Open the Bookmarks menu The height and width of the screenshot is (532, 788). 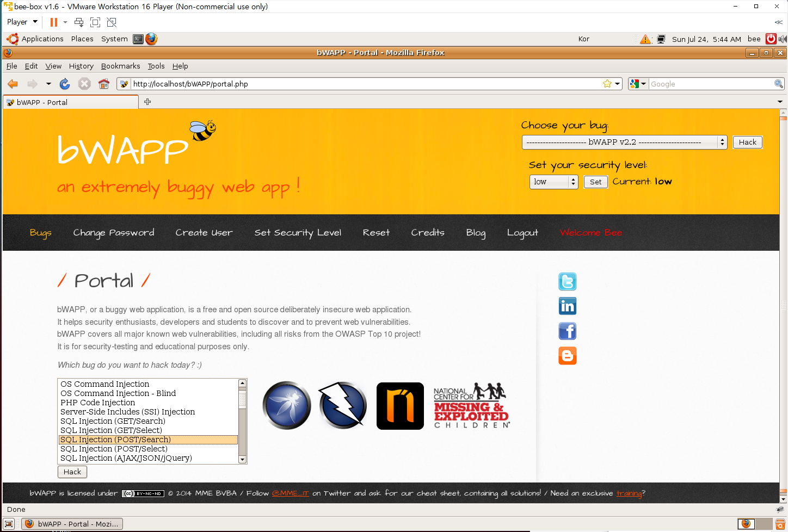tap(120, 66)
